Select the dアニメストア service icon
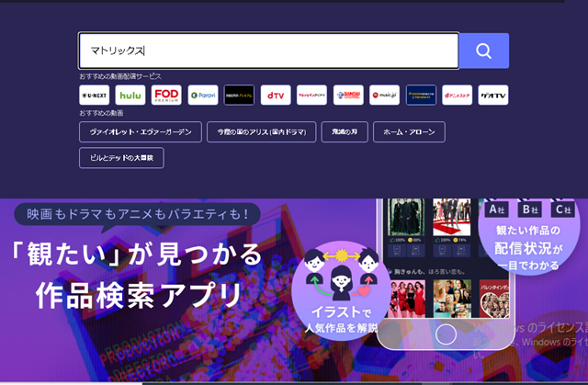Image resolution: width=588 pixels, height=385 pixels. (458, 95)
